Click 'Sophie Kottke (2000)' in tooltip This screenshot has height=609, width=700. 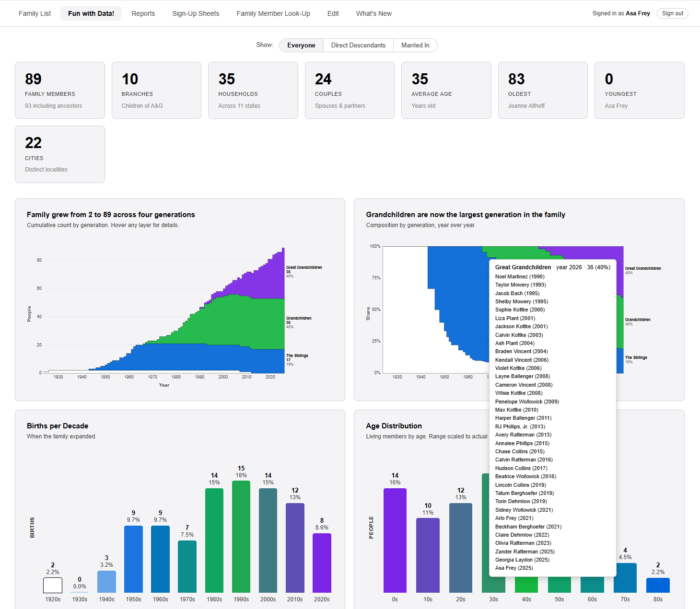click(520, 310)
